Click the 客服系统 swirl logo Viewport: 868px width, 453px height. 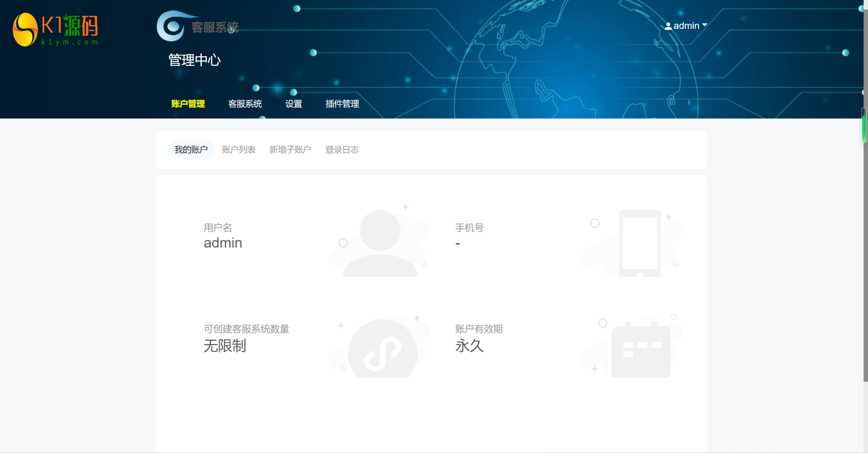(172, 25)
